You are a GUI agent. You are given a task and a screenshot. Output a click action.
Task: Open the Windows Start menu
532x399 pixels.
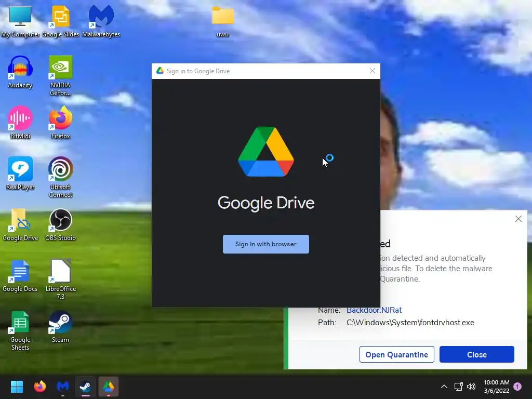pyautogui.click(x=17, y=387)
